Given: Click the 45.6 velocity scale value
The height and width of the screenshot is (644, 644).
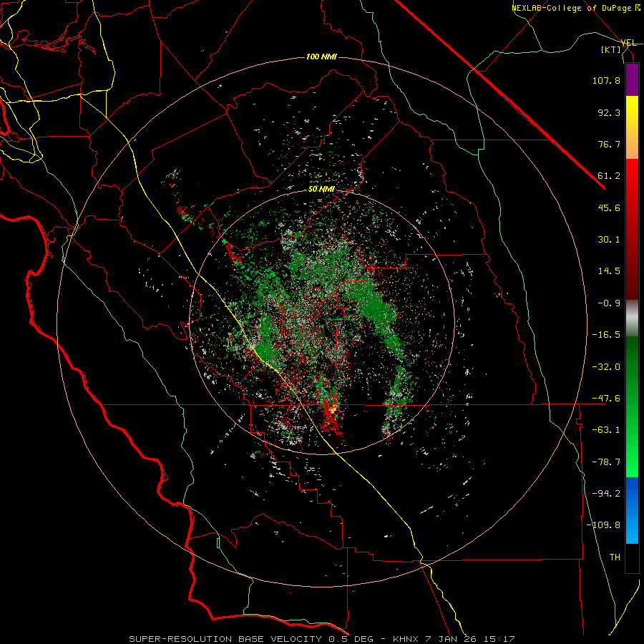Looking at the screenshot, I should tap(609, 208).
